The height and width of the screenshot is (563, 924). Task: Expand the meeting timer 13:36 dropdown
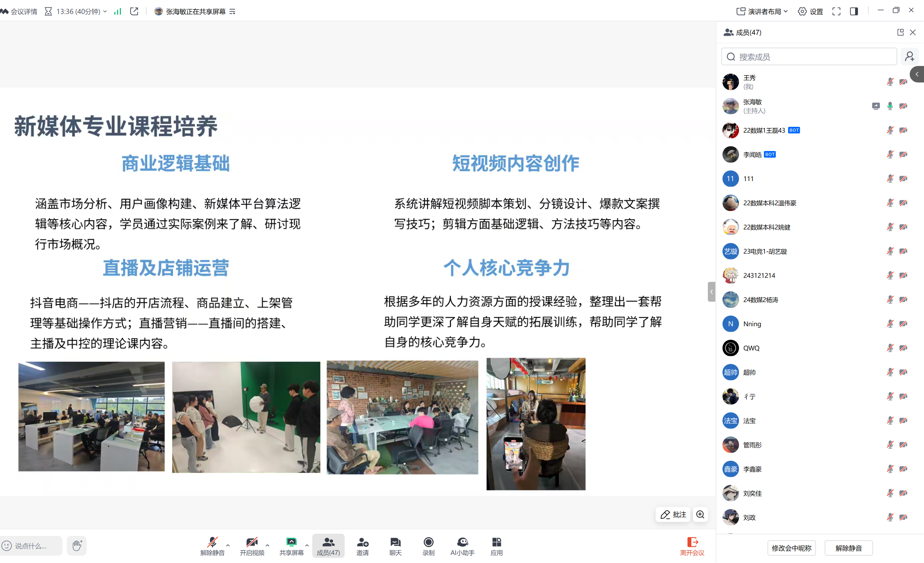pos(105,11)
